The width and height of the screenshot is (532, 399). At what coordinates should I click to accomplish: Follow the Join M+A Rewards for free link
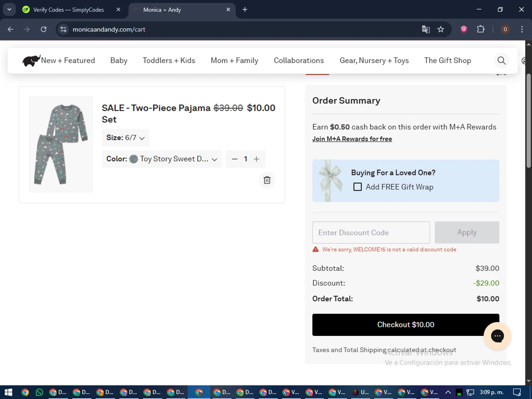pyautogui.click(x=352, y=139)
